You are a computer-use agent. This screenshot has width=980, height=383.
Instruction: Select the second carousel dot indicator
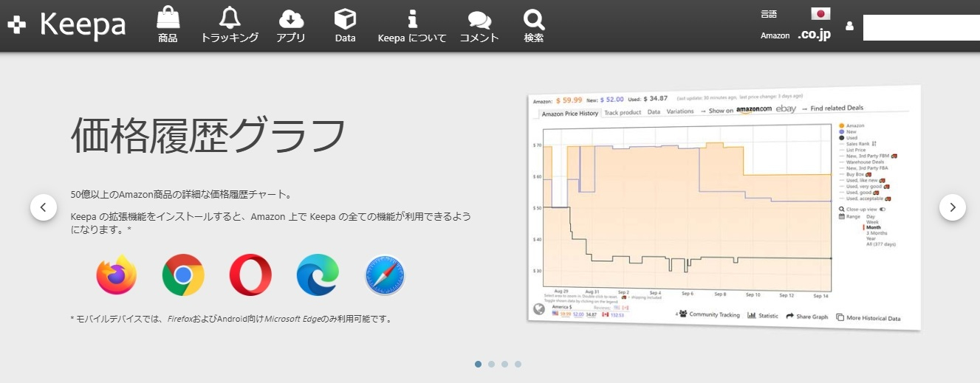[491, 364]
